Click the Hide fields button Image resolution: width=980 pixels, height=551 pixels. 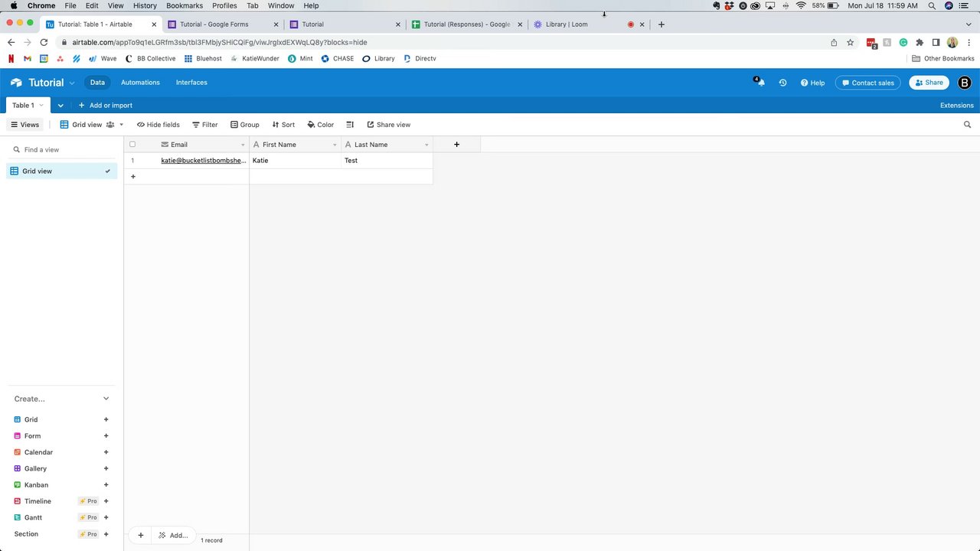(x=158, y=125)
